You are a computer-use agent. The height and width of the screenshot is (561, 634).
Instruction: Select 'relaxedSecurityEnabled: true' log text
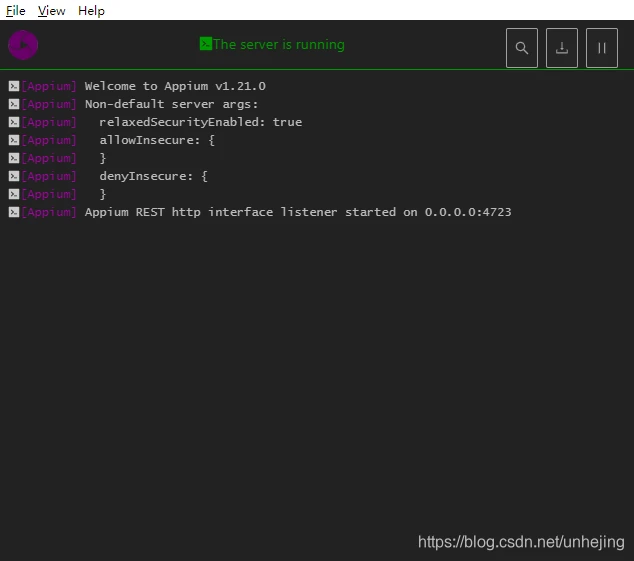[201, 122]
